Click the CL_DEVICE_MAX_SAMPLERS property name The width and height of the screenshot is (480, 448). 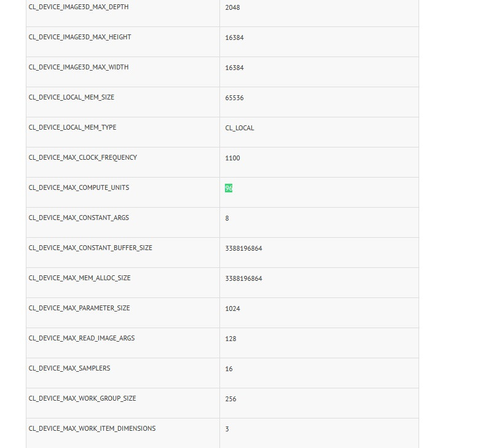[x=69, y=368]
